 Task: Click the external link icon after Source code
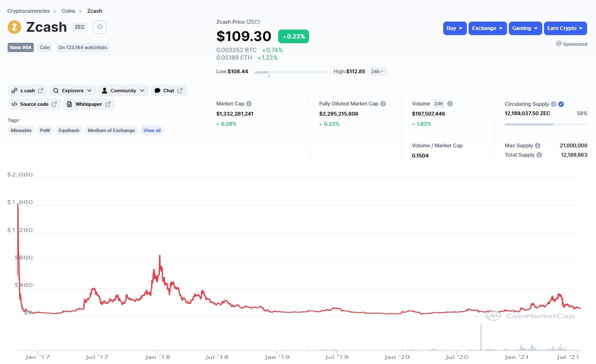point(54,104)
